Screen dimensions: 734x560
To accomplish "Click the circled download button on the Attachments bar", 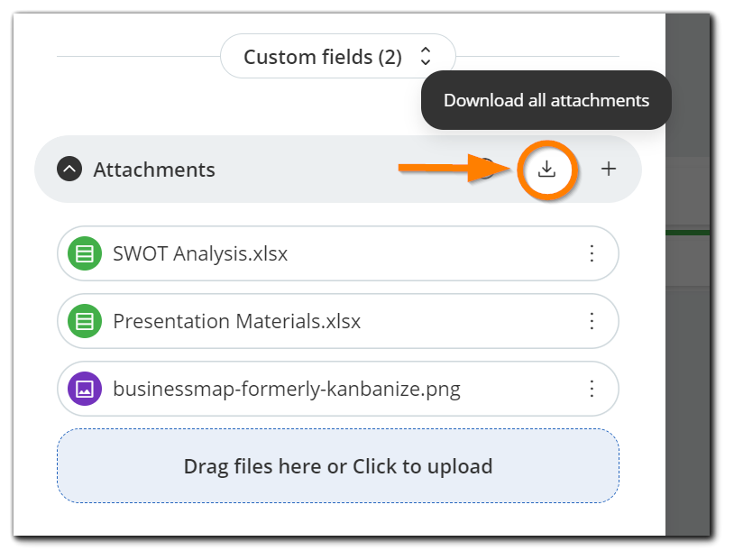I will (548, 169).
